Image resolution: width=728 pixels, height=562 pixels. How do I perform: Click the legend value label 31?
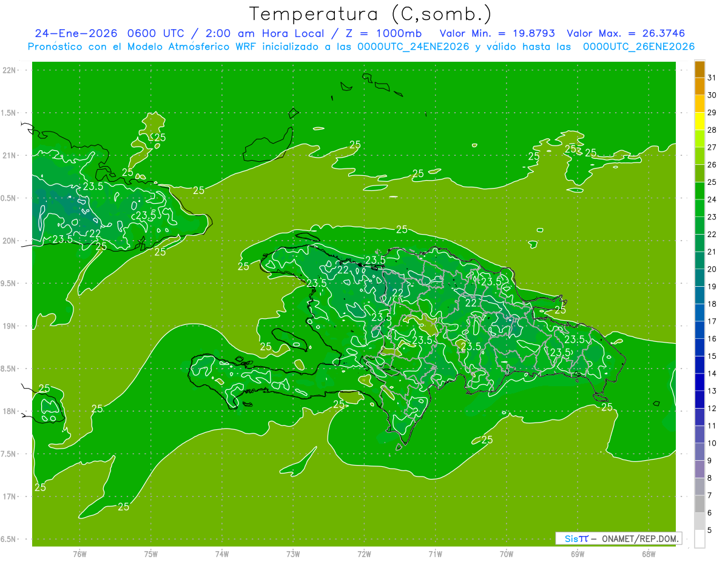pos(712,78)
